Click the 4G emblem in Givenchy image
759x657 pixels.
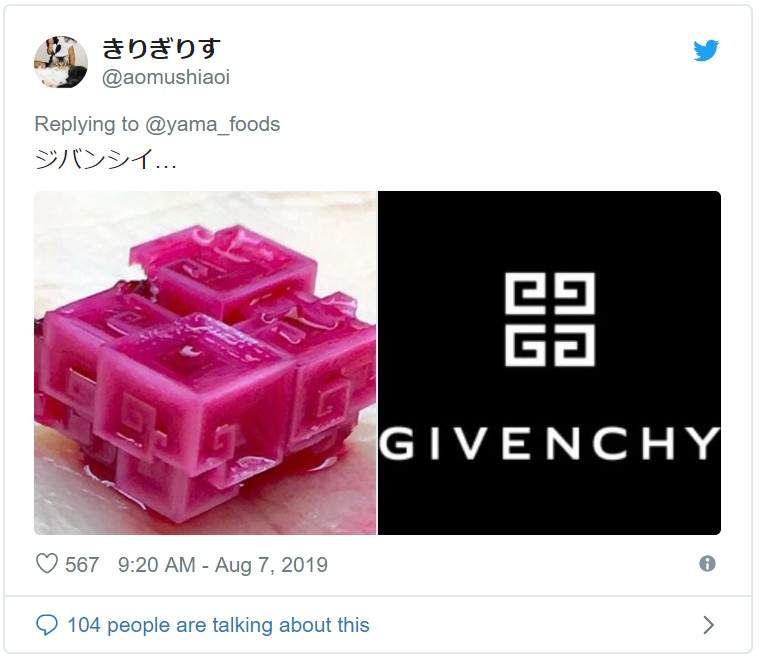pyautogui.click(x=550, y=320)
